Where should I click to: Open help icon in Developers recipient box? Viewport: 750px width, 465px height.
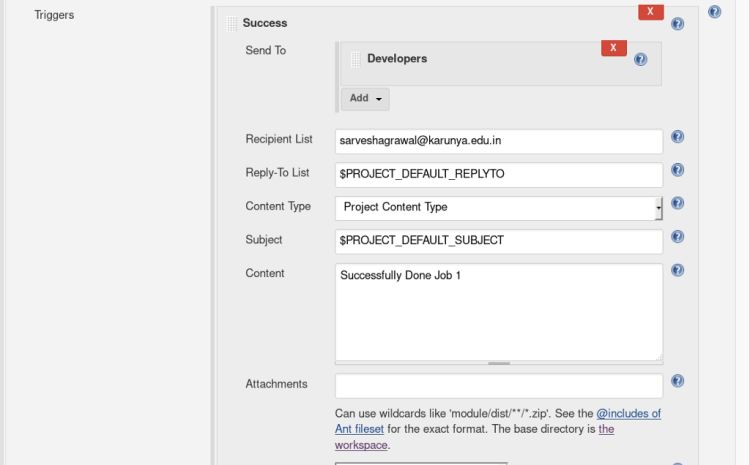(x=641, y=60)
